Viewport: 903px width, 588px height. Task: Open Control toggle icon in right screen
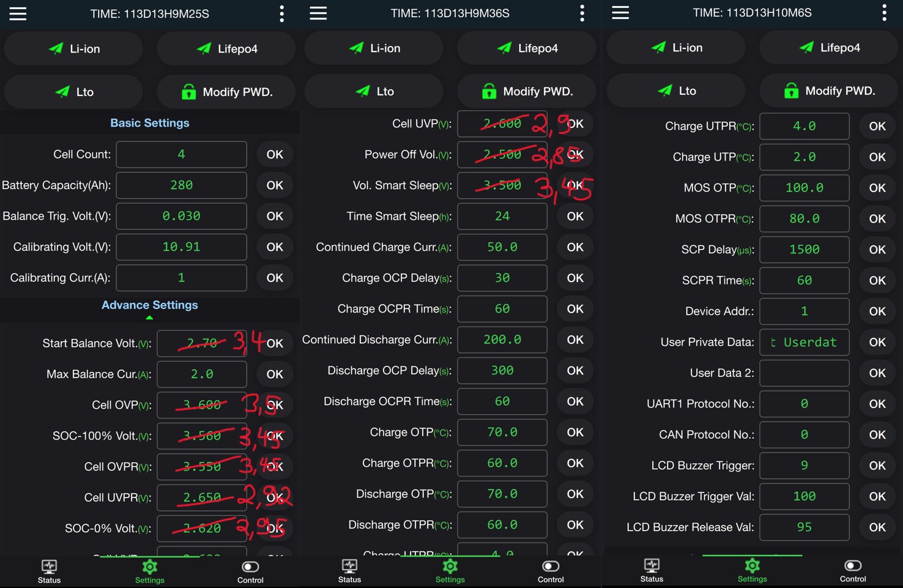click(853, 565)
